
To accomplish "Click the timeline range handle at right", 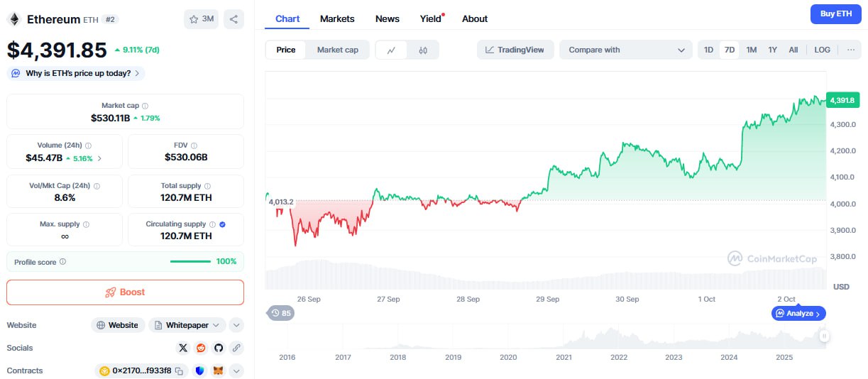I will point(823,336).
